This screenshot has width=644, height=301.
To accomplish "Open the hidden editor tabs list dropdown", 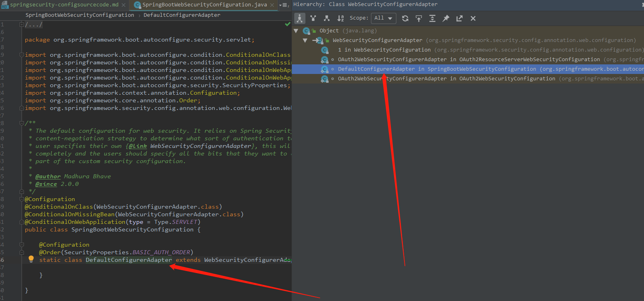I will (x=285, y=5).
